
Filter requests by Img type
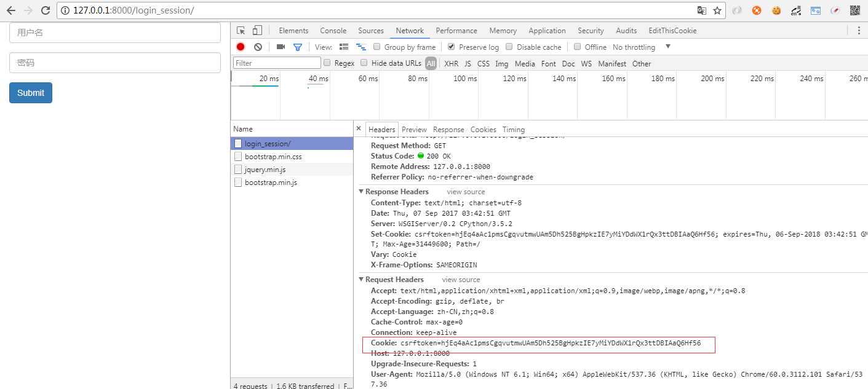(502, 63)
